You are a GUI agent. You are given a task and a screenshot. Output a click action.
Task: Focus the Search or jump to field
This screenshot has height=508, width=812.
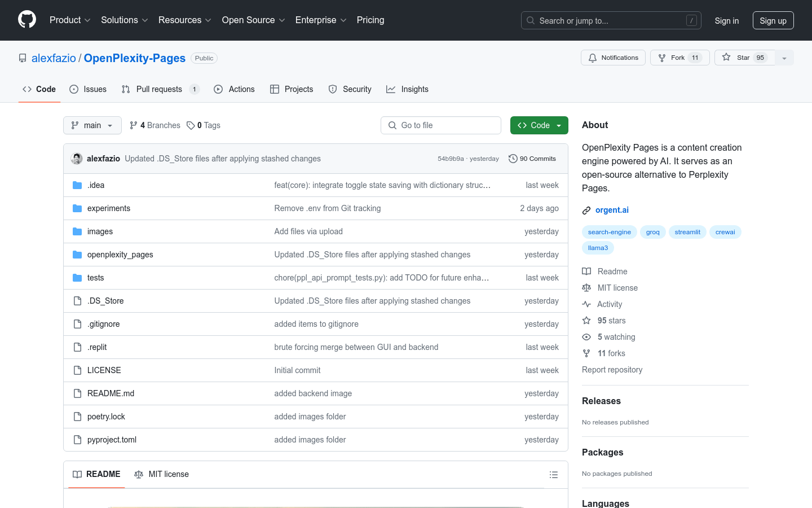click(611, 20)
